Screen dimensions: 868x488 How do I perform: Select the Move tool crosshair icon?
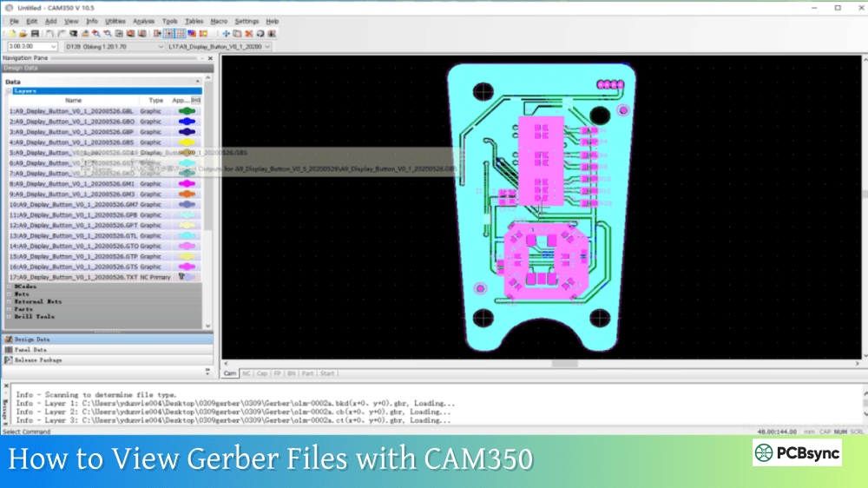226,33
